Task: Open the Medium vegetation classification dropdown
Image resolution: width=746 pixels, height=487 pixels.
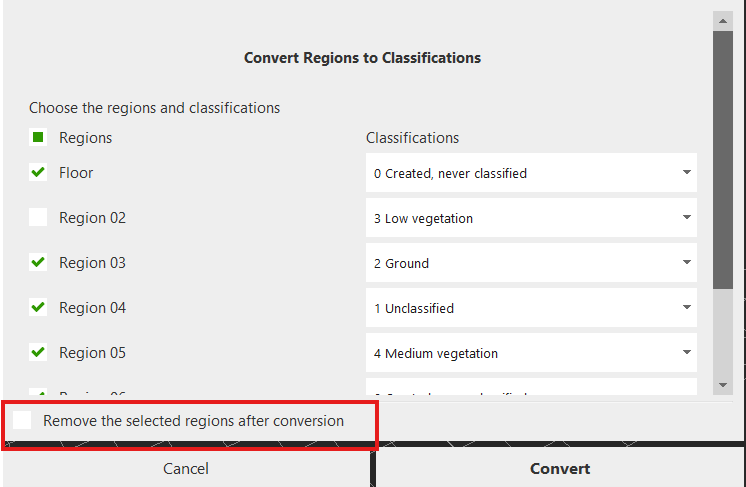Action: click(x=531, y=353)
